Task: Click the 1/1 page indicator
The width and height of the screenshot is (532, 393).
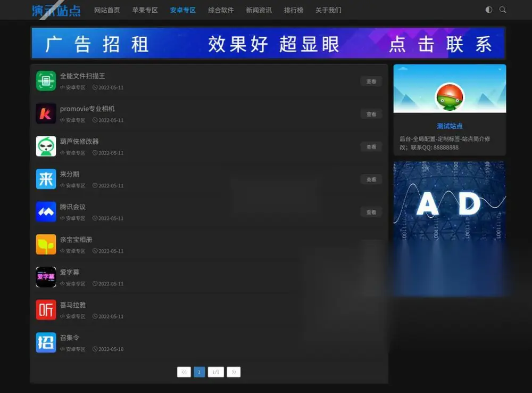Action: pos(216,372)
